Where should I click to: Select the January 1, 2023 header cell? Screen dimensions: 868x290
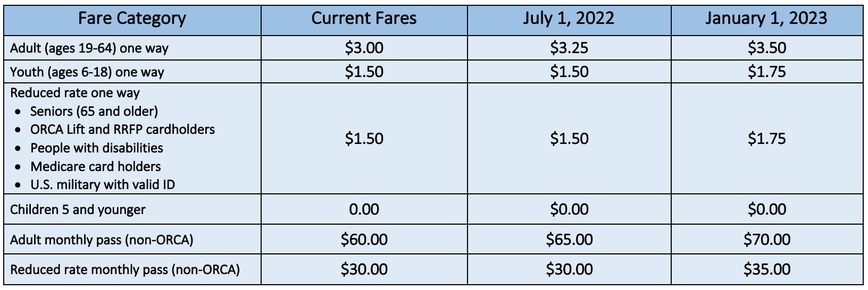[766, 19]
